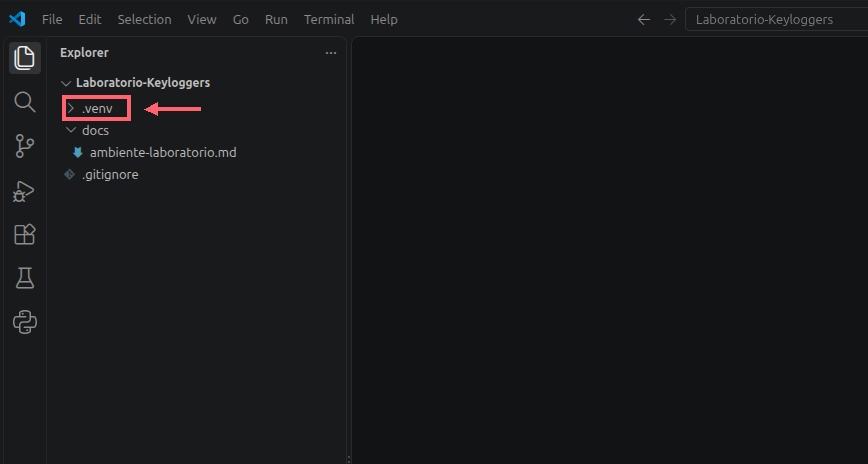Click the Laboratorio-Keyloggers command center search box
The width and height of the screenshot is (868, 464).
point(776,19)
